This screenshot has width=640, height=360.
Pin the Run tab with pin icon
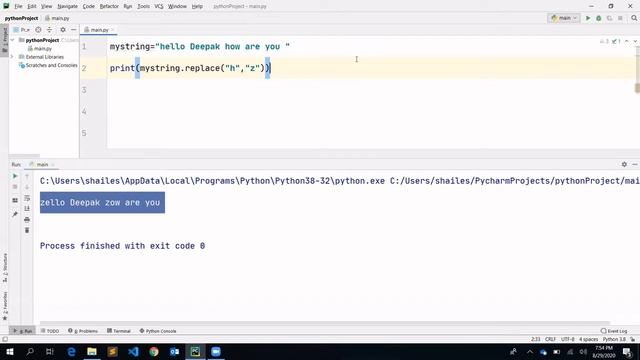tap(15, 214)
